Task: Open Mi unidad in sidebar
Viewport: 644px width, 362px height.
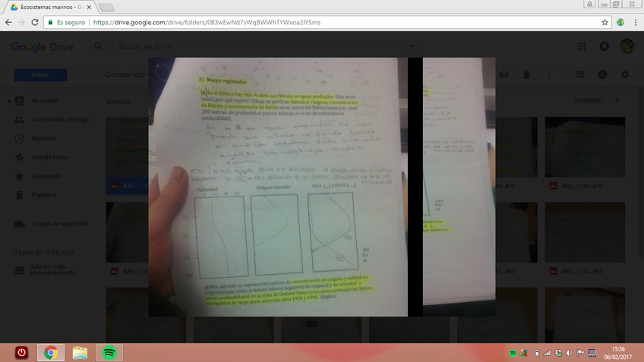Action: pyautogui.click(x=45, y=100)
